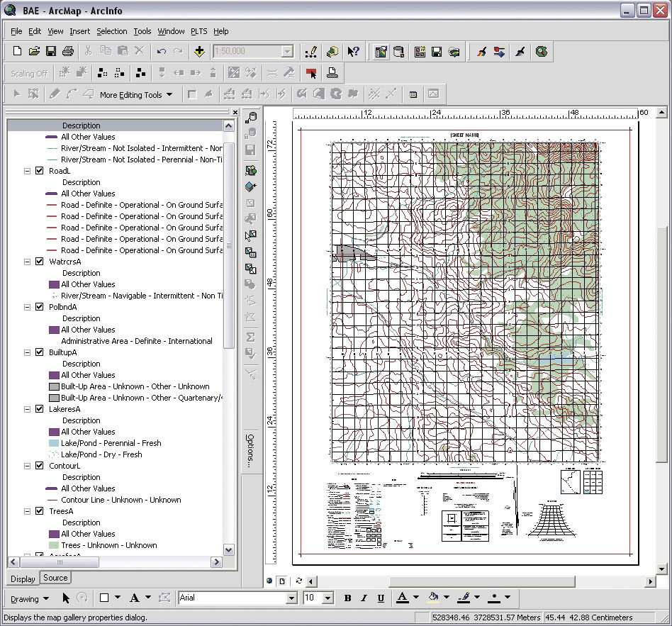Click the Lake/Pond Perennial Fresh color swatch
Viewport: 672px width, 626px height.
coord(53,443)
